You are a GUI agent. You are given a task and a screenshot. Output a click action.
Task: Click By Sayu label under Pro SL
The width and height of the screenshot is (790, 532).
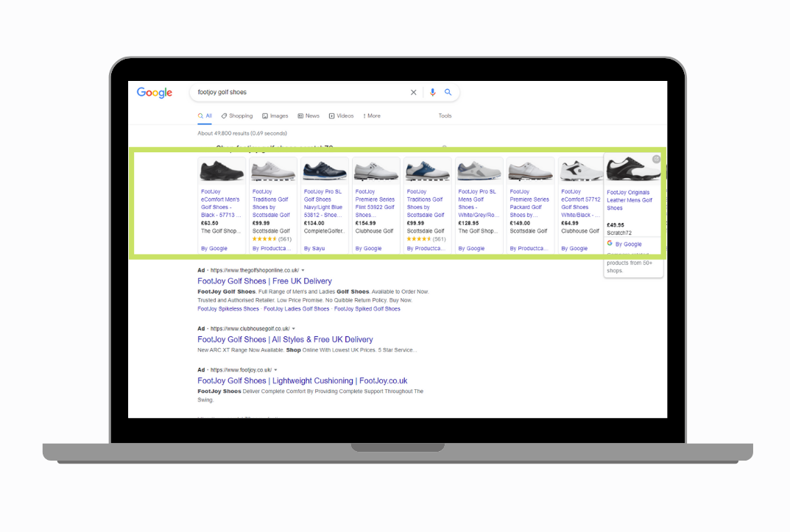pos(314,249)
